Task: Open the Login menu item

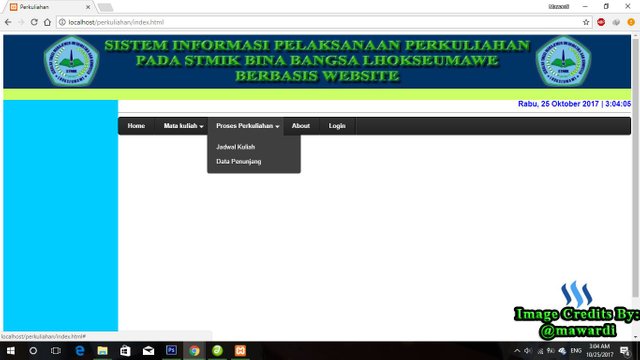Action: [337, 126]
